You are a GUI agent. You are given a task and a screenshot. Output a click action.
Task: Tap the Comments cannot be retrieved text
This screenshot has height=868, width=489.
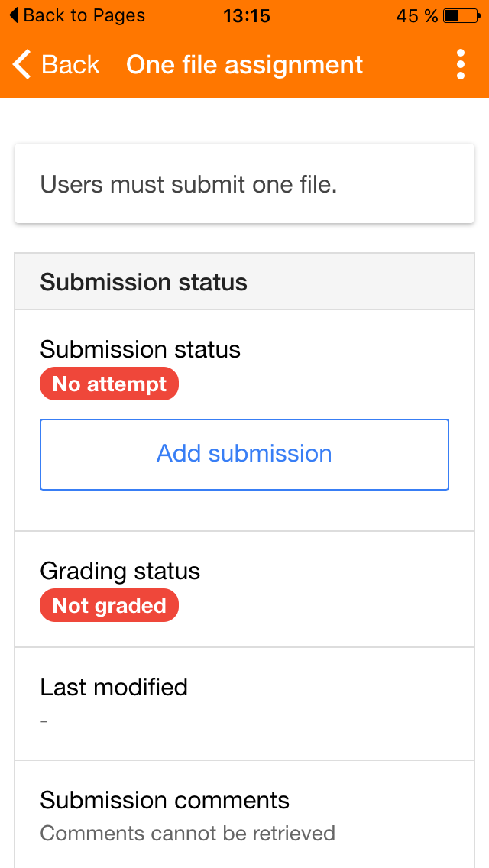187,833
